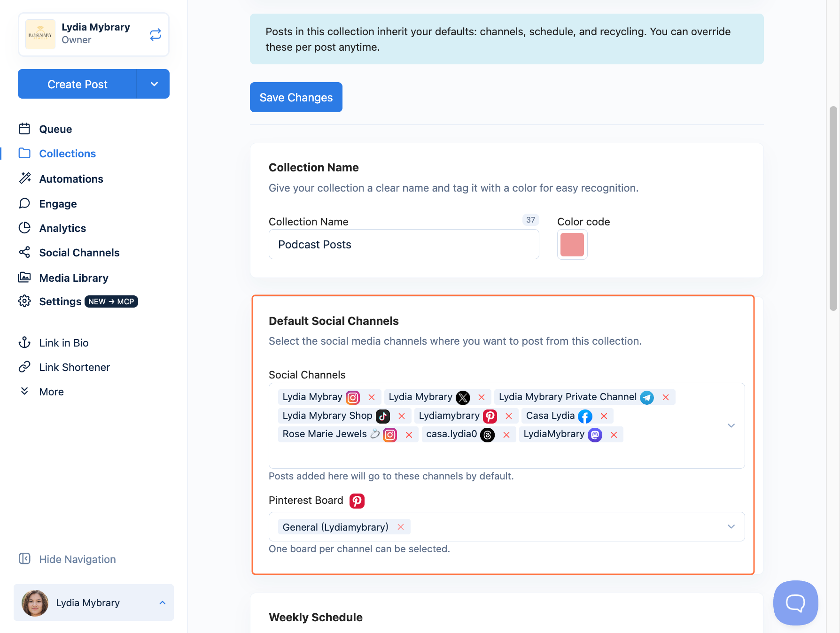Click the Settings gear icon

pos(24,301)
